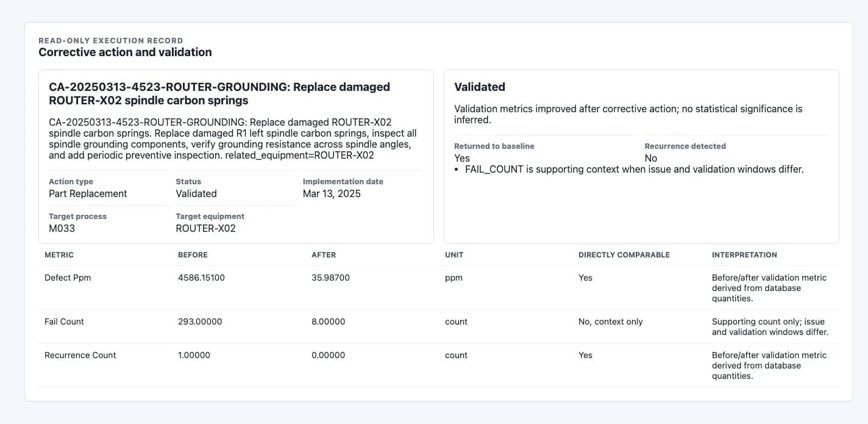Select the after value 35.98700
This screenshot has width=868, height=424.
click(x=330, y=278)
